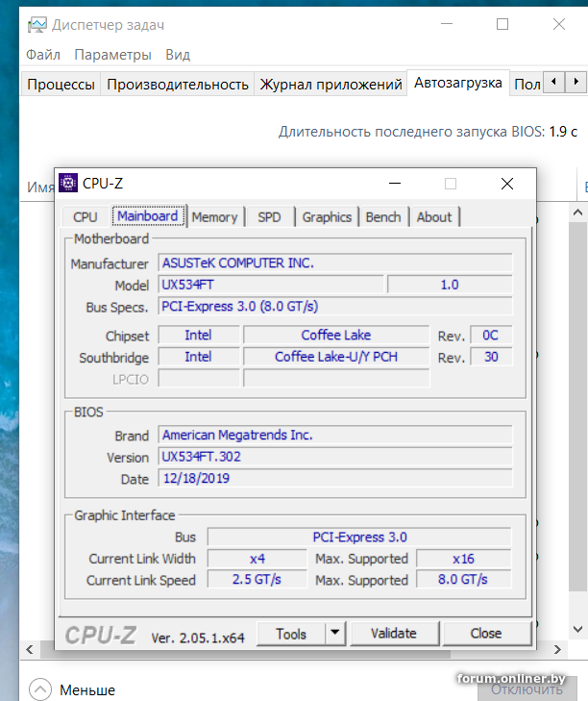This screenshot has width=588, height=701.
Task: Click the model revision field 1.0
Action: pos(450,285)
